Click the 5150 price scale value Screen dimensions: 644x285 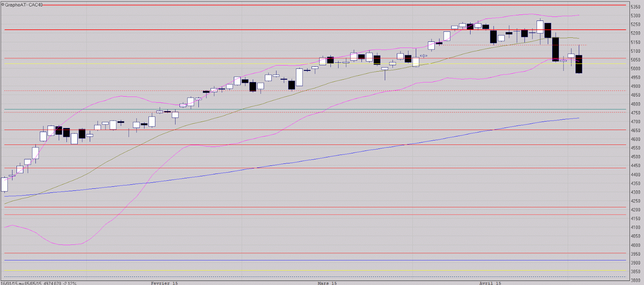(x=636, y=42)
